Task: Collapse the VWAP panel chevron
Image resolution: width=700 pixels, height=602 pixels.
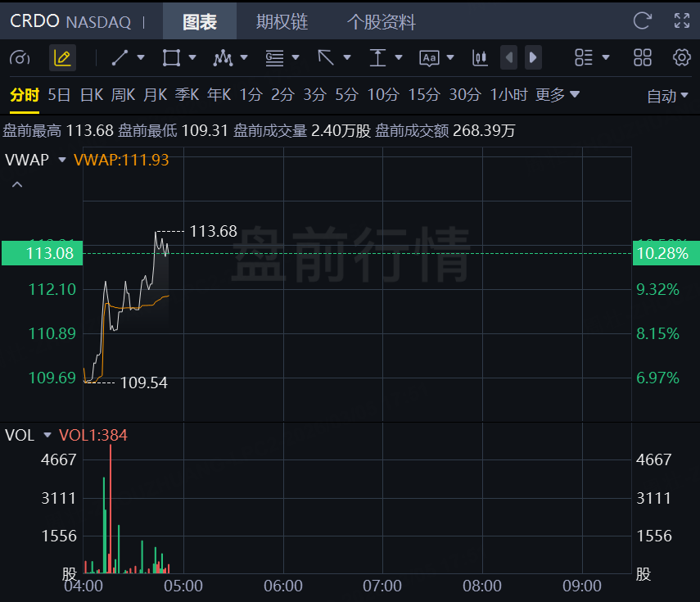Action: (17, 184)
